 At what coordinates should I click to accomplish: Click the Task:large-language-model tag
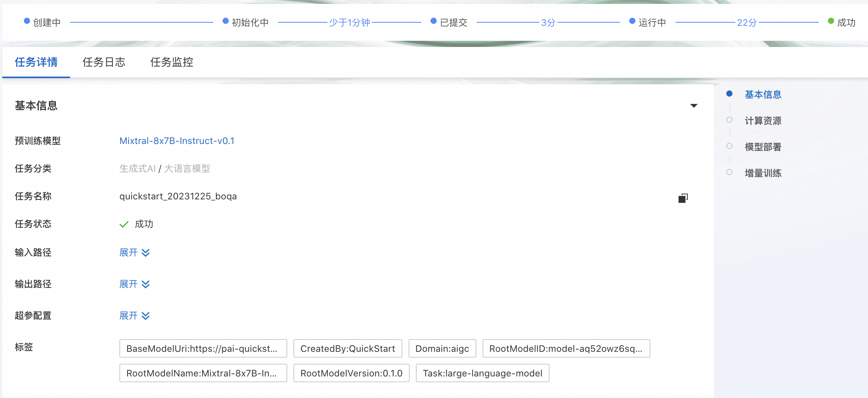pos(483,373)
